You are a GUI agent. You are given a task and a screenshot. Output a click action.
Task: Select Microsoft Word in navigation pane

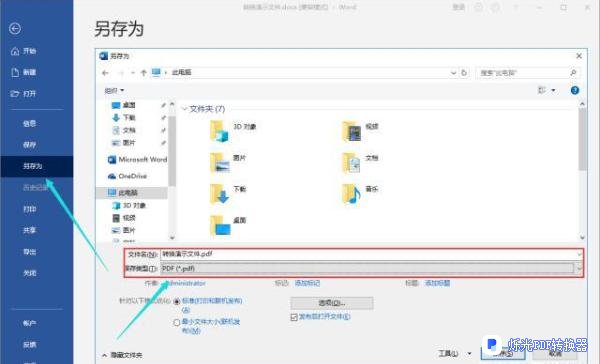(x=137, y=159)
